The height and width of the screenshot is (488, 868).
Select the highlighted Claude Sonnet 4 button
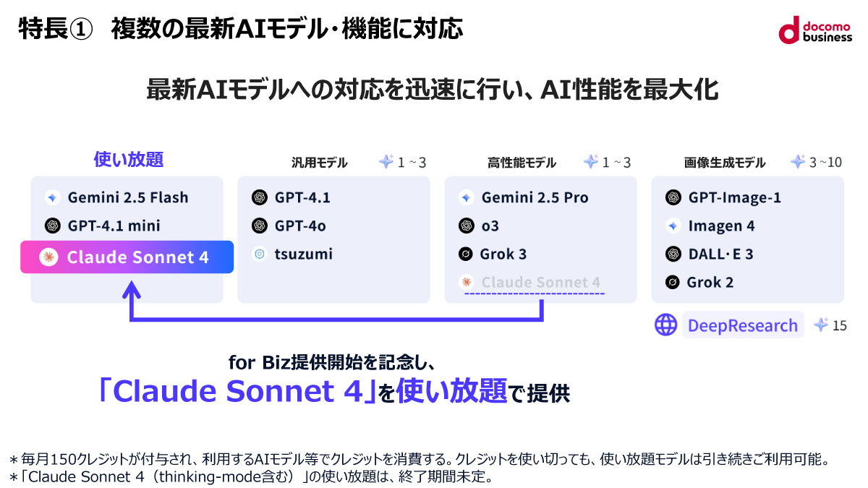127,257
